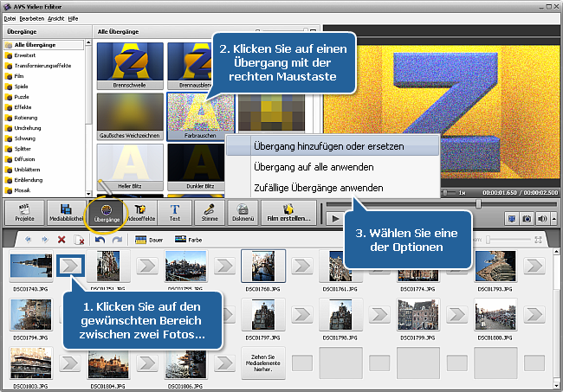Click the Film erstellen button

[287, 211]
